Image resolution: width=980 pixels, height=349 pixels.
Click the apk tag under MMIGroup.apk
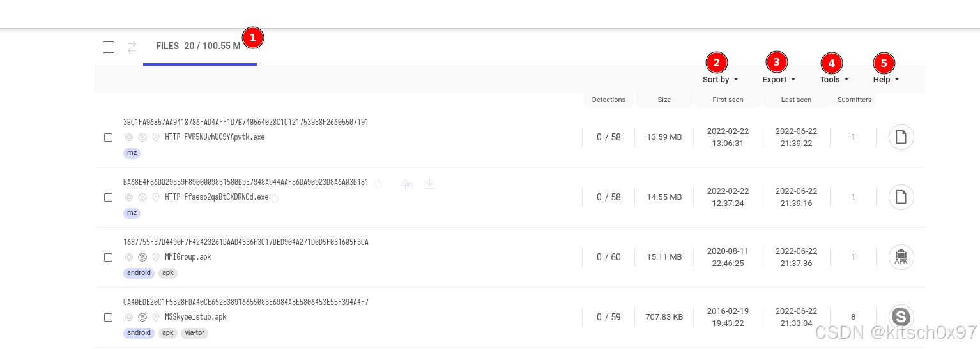168,273
